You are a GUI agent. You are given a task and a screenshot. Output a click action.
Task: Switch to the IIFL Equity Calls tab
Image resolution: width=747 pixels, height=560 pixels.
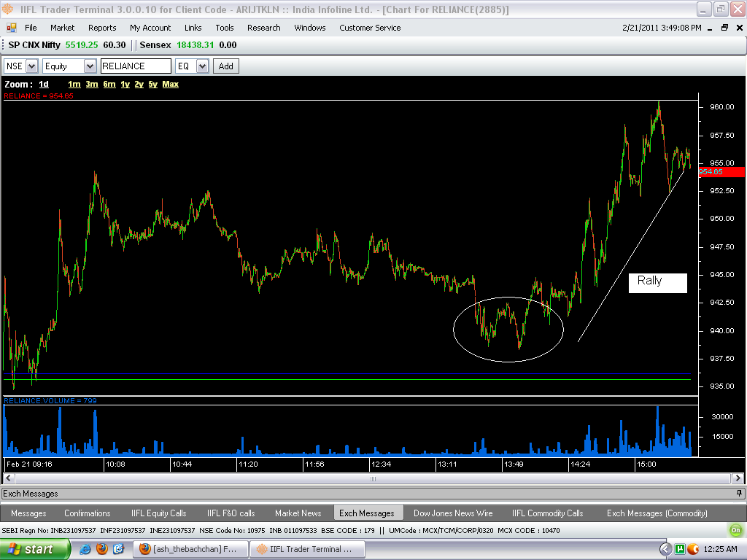click(x=158, y=513)
